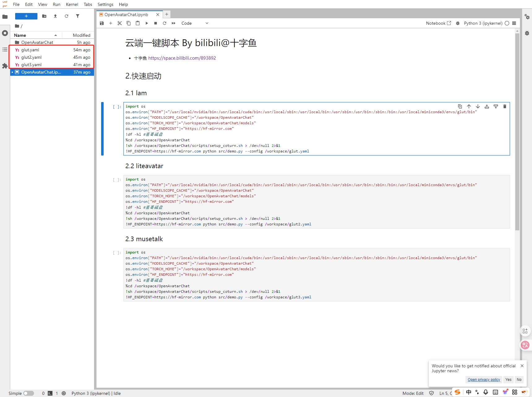Click No on Jupyter news notification
The height and width of the screenshot is (397, 532).
pyautogui.click(x=519, y=380)
